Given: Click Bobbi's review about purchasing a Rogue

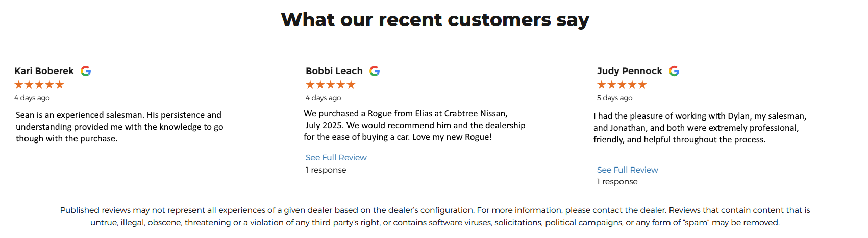Looking at the screenshot, I should point(414,125).
